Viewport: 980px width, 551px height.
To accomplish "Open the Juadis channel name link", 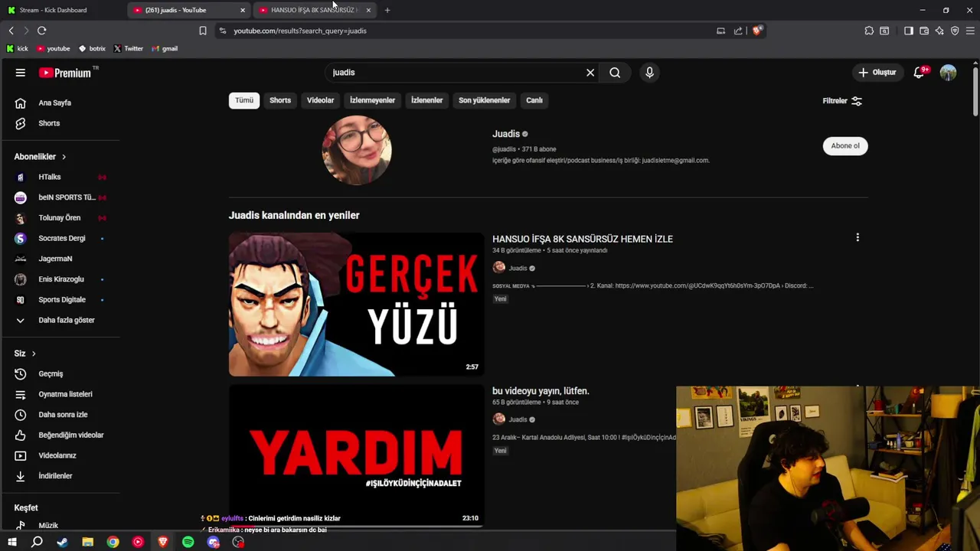I will 506,134.
